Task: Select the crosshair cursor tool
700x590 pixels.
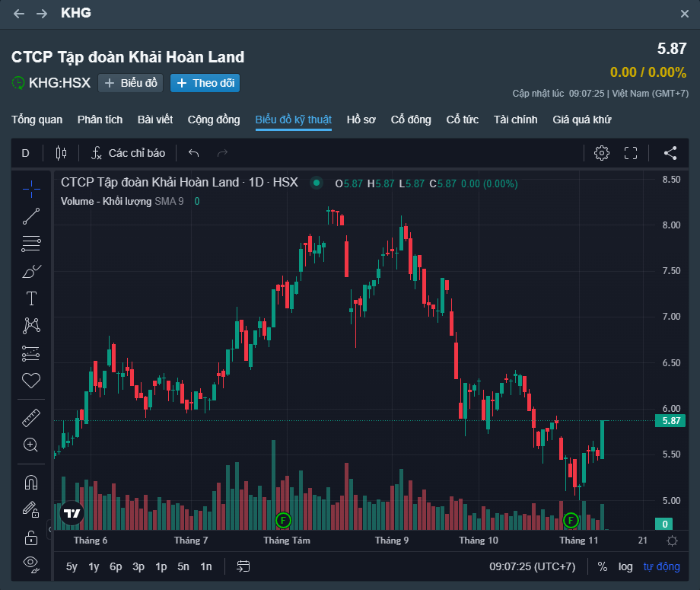Action: tap(31, 190)
